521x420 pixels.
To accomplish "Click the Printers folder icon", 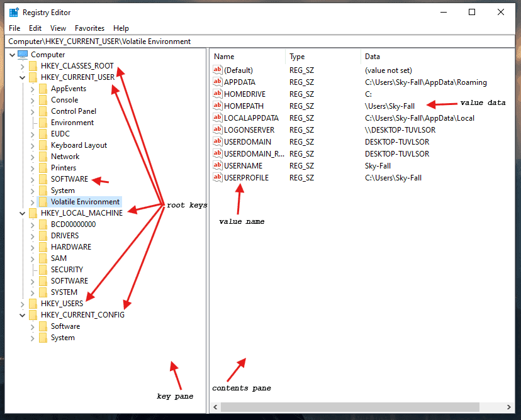I will point(43,168).
